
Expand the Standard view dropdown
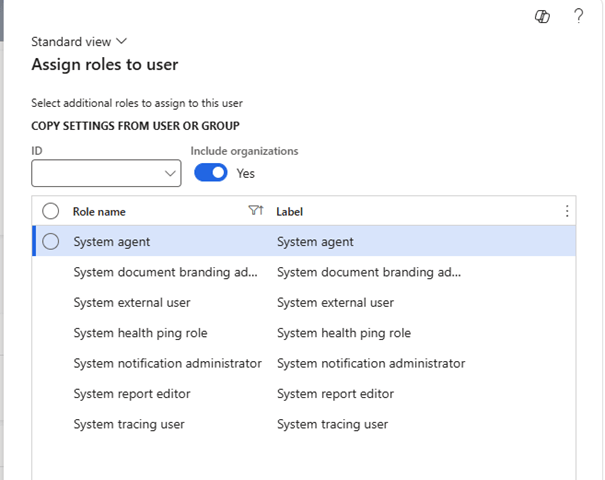[x=79, y=42]
